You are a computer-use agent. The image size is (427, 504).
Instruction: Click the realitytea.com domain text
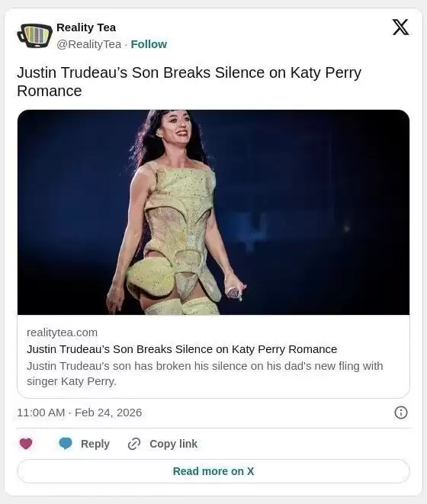tap(62, 332)
